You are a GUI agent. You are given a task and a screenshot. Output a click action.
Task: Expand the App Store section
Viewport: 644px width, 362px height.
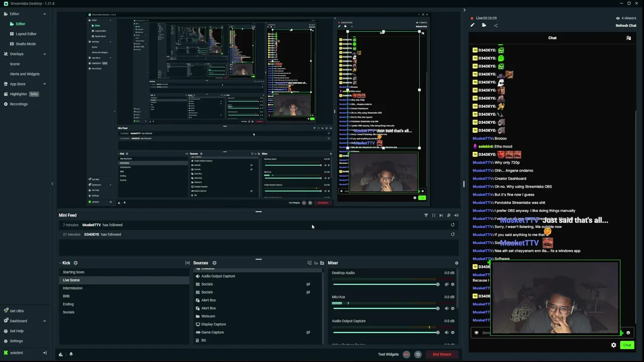44,84
